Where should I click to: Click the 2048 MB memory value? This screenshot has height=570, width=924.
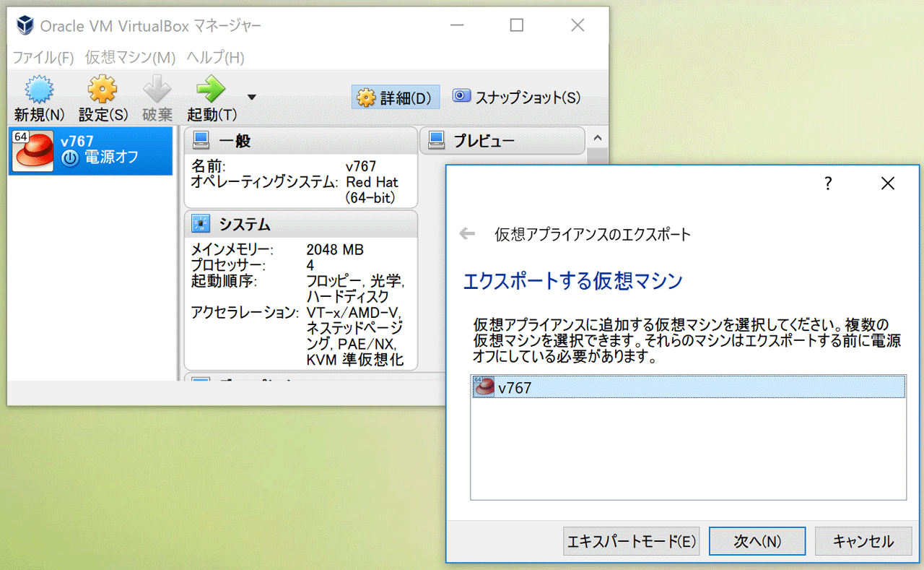[x=335, y=250]
